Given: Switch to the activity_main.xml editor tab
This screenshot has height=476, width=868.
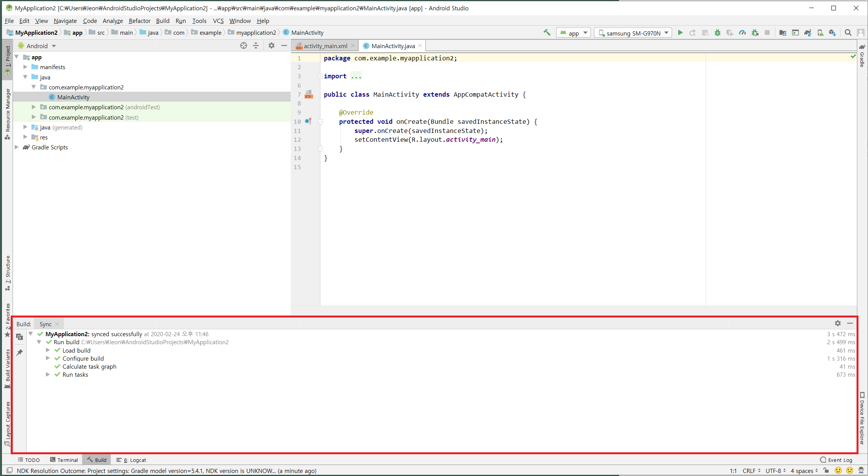Looking at the screenshot, I should (325, 46).
